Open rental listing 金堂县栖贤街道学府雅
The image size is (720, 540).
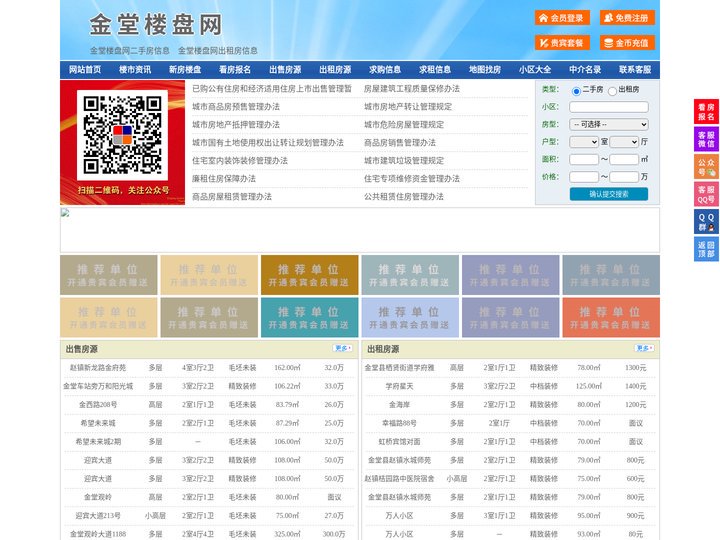399,368
